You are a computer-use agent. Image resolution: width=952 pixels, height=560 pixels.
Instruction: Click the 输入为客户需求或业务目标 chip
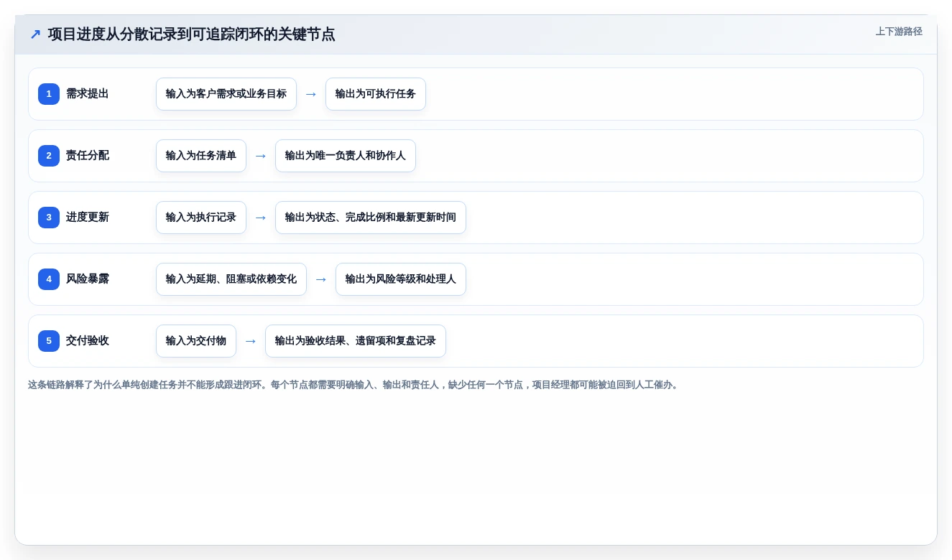[x=226, y=94]
